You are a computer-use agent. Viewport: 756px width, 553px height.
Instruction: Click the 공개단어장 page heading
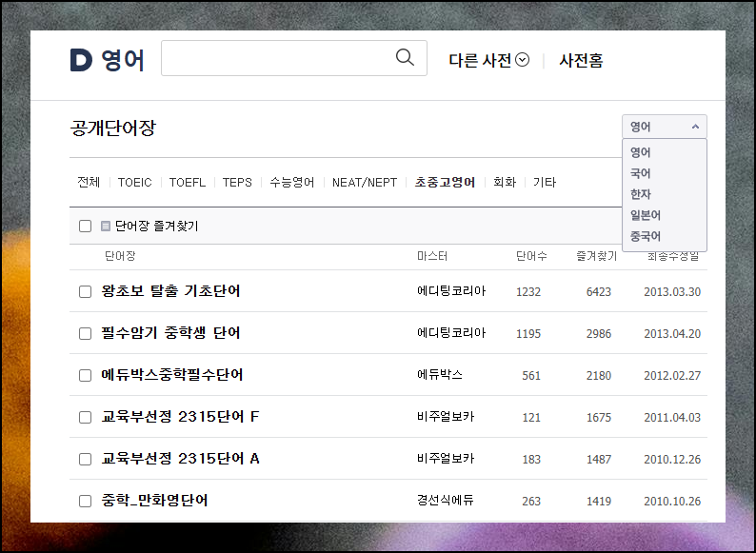113,128
